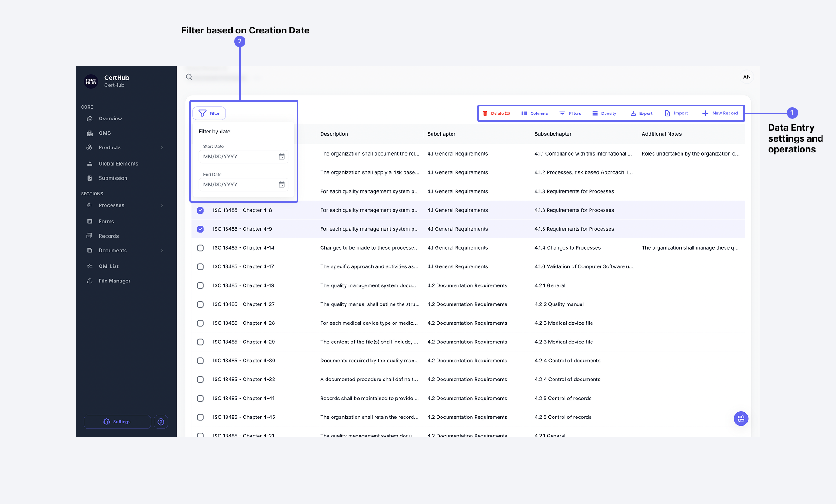Expand the Documents sidebar section
This screenshot has height=504, width=836.
pos(162,251)
